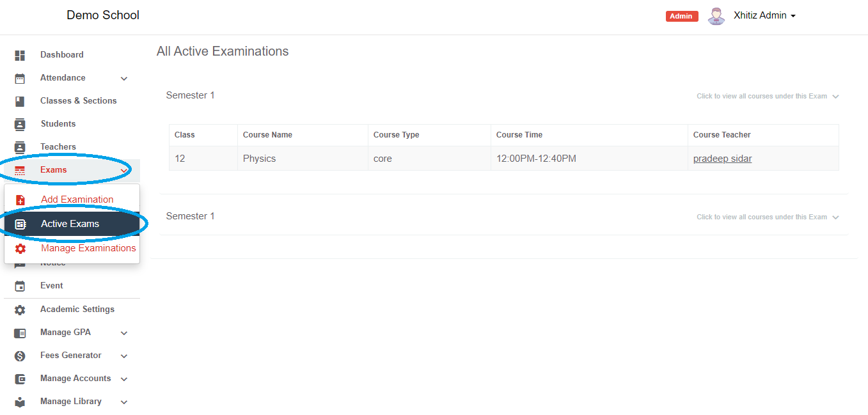Image resolution: width=868 pixels, height=415 pixels.
Task: Expand second Semester 1 courses chevron
Action: 835,217
